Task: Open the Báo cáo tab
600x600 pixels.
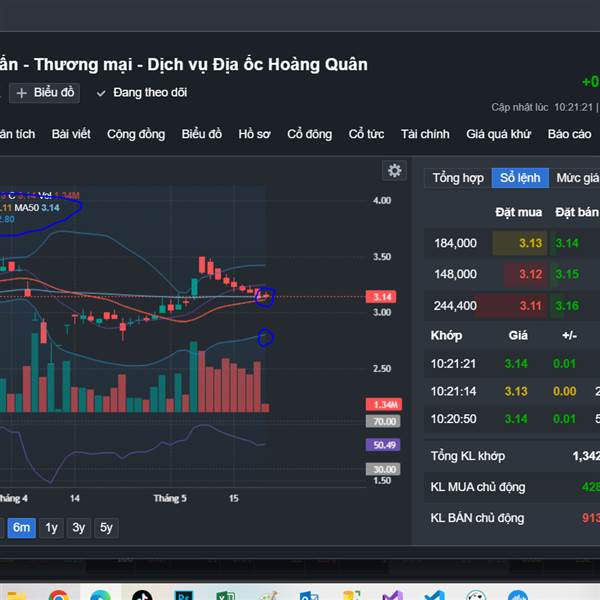Action: (x=569, y=134)
